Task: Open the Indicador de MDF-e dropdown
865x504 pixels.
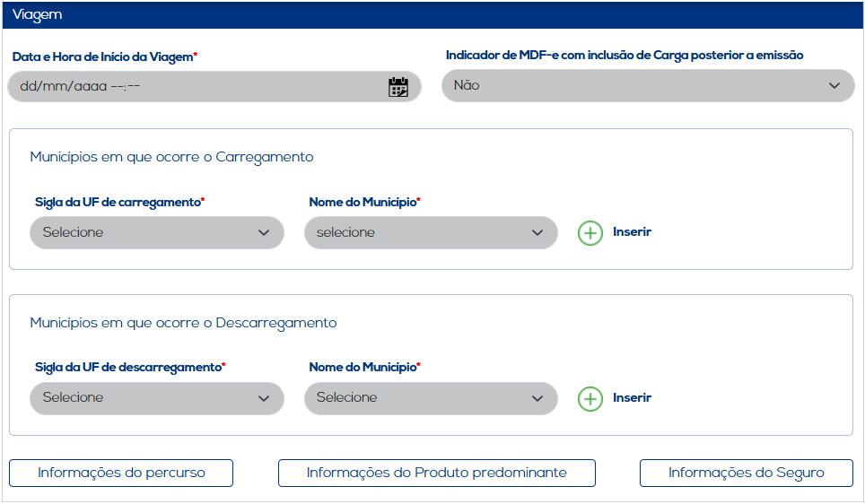Action: (648, 86)
